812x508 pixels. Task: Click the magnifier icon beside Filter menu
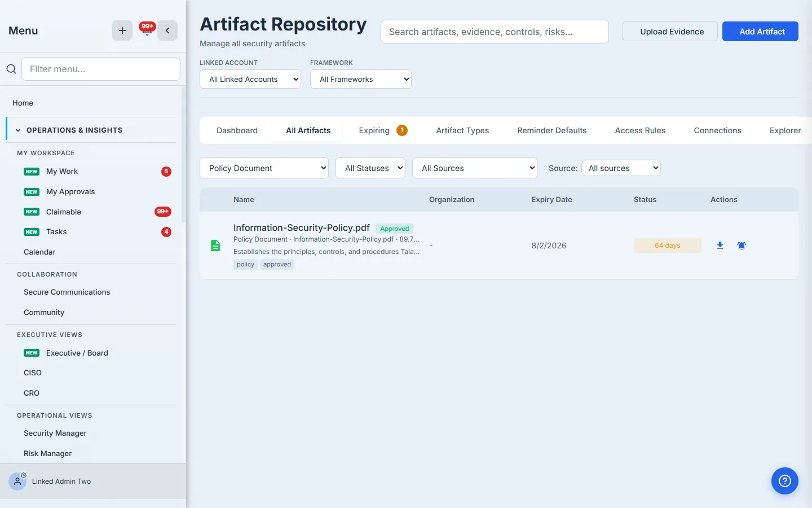pos(11,69)
